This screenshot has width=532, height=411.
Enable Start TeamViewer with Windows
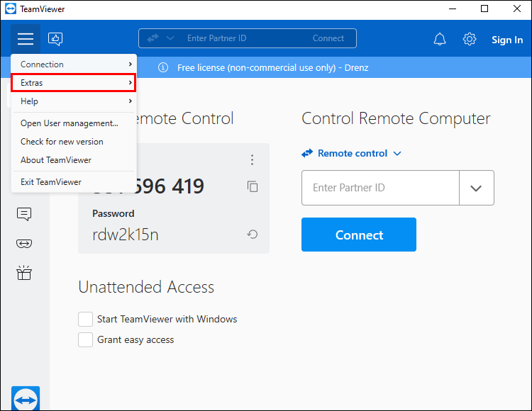[x=86, y=319]
